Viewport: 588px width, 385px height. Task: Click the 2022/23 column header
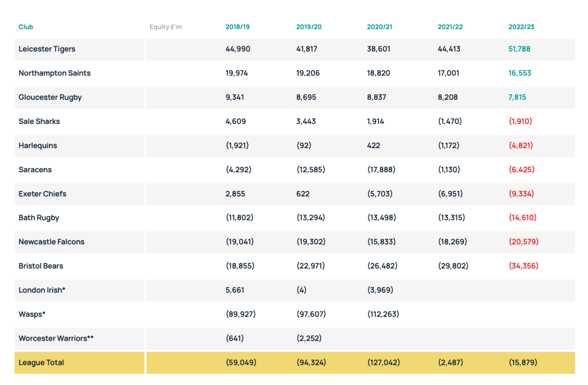pyautogui.click(x=521, y=27)
